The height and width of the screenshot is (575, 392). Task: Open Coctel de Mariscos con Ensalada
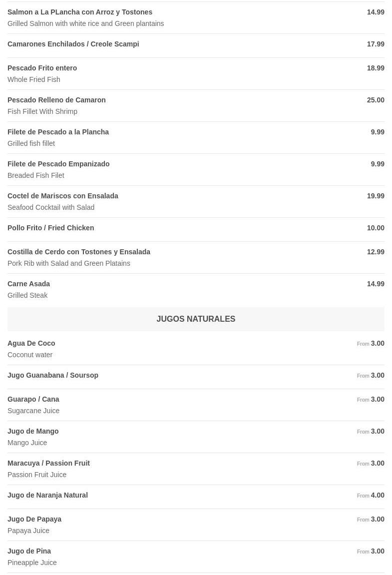tap(63, 196)
